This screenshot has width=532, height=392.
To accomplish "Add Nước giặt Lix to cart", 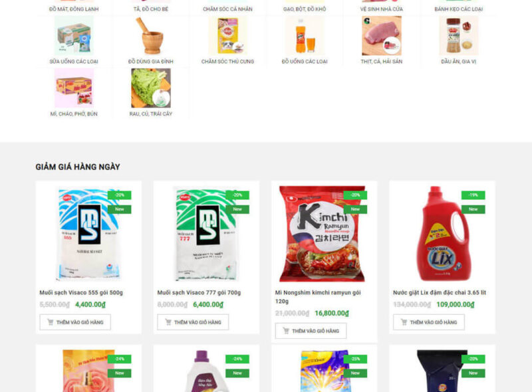I will pyautogui.click(x=429, y=322).
